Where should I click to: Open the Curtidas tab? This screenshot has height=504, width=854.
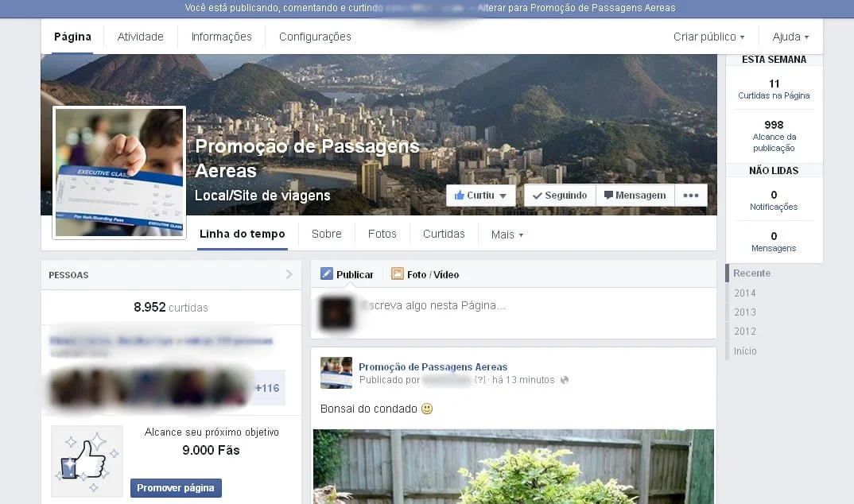[444, 234]
